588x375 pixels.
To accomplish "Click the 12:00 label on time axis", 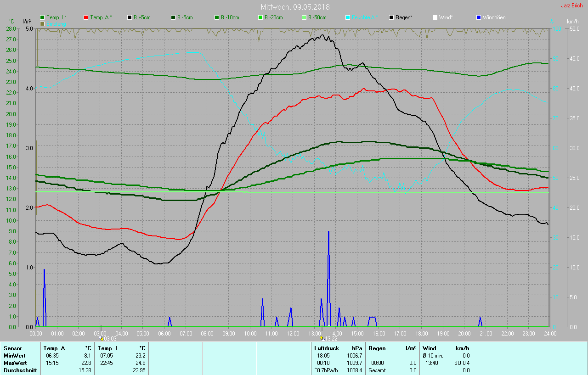I will pos(293,333).
